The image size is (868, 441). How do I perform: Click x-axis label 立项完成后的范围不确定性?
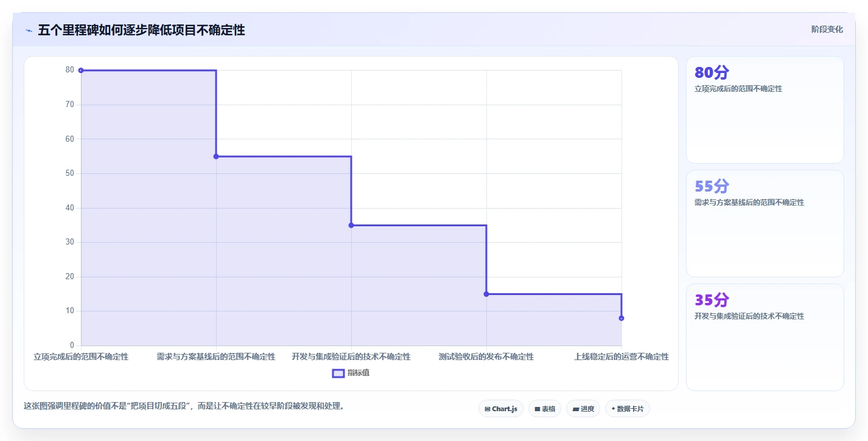(81, 356)
